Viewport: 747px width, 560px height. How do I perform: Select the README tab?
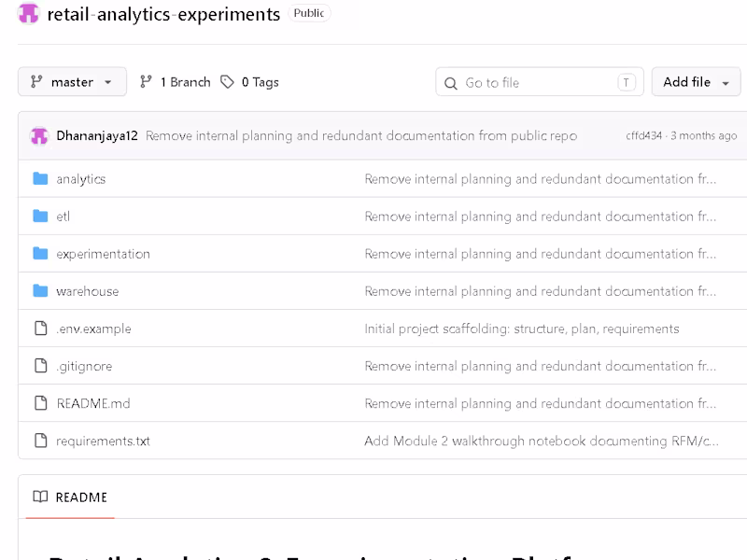point(70,497)
